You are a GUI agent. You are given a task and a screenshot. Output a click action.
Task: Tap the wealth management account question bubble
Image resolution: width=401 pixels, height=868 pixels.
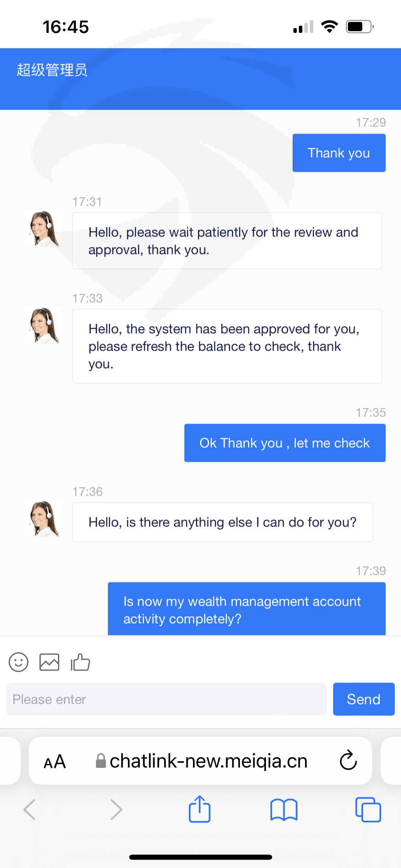pyautogui.click(x=246, y=610)
